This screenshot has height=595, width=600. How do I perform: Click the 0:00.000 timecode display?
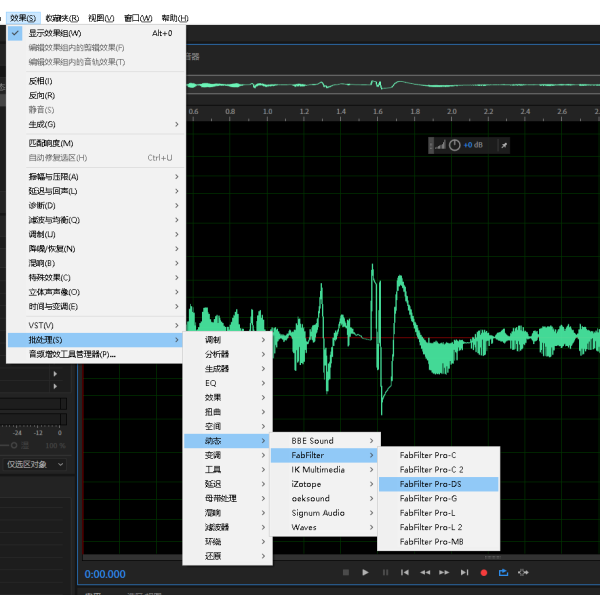pyautogui.click(x=106, y=574)
